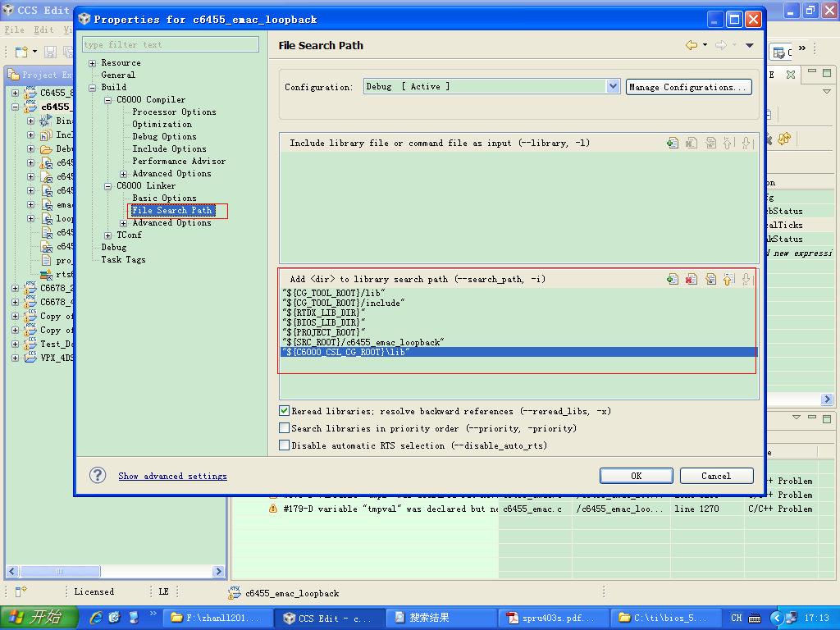Select File Search Path in the tree
This screenshot has height=630, width=840.
click(172, 211)
